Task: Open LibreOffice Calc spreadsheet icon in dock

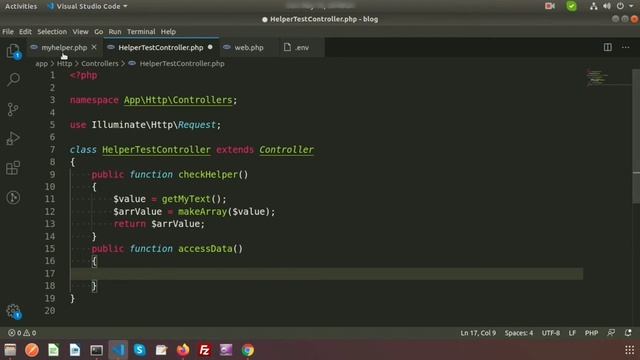Action: point(53,350)
